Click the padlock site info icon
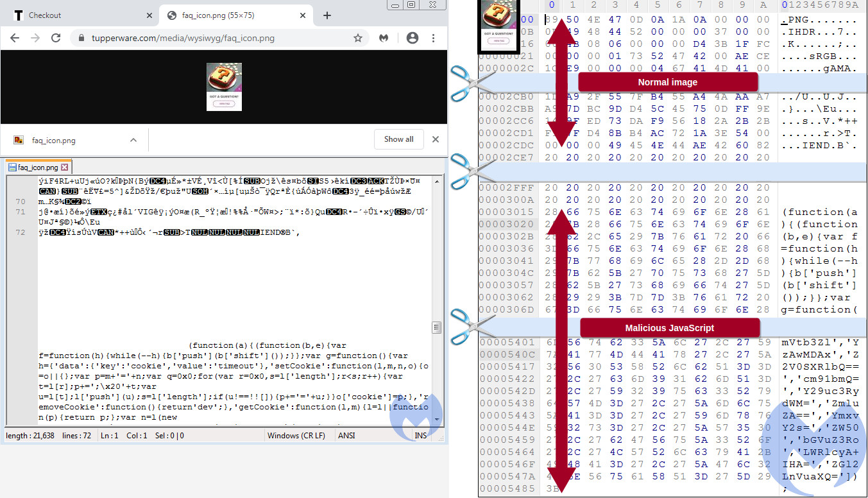This screenshot has height=498, width=868. 81,39
